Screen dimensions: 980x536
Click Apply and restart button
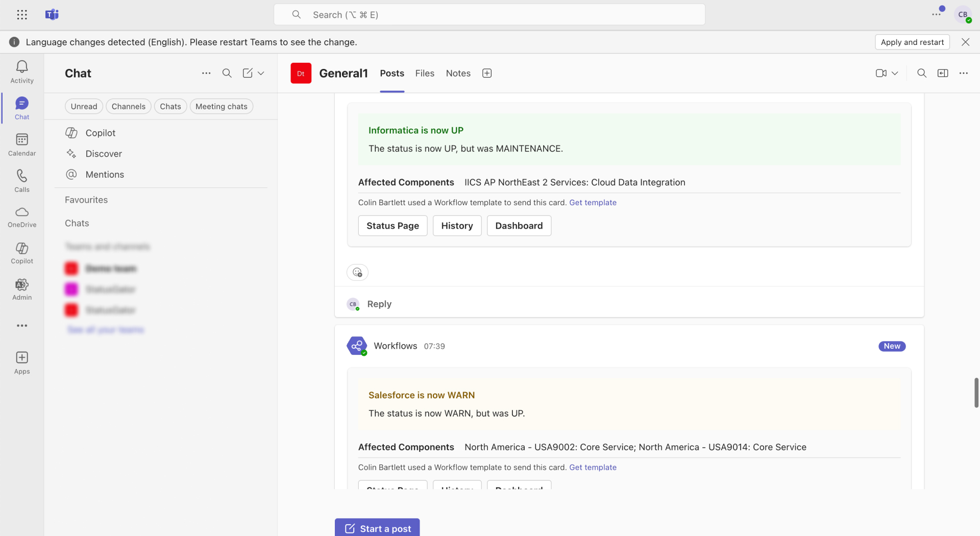click(x=912, y=42)
